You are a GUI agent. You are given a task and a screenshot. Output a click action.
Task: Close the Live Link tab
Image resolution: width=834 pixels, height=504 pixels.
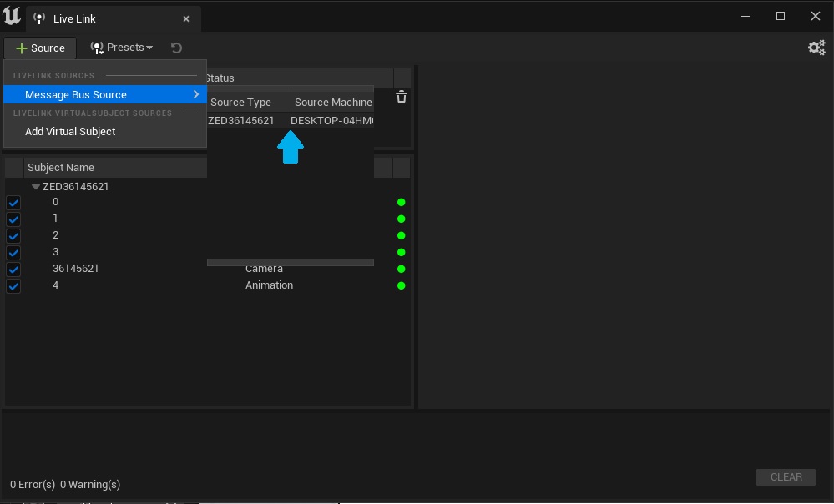click(186, 18)
